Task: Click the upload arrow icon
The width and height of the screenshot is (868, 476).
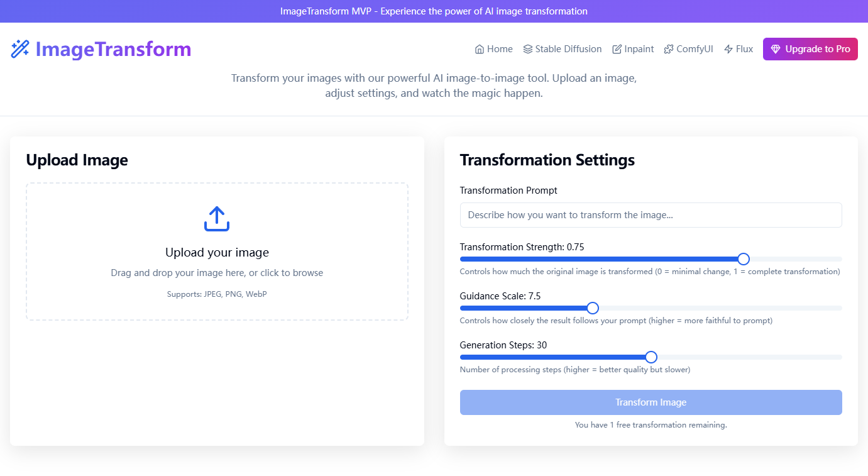Action: 216,218
